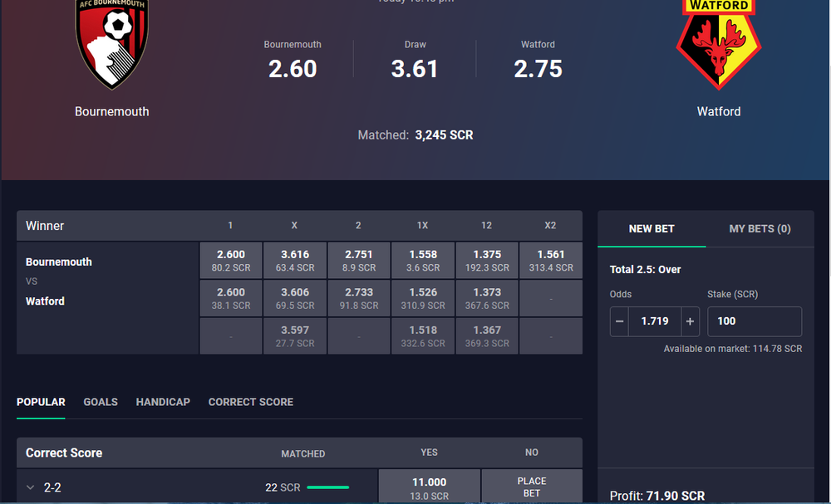This screenshot has height=504, width=831.
Task: Click Bournemouth in the Winner table
Action: pos(59,262)
